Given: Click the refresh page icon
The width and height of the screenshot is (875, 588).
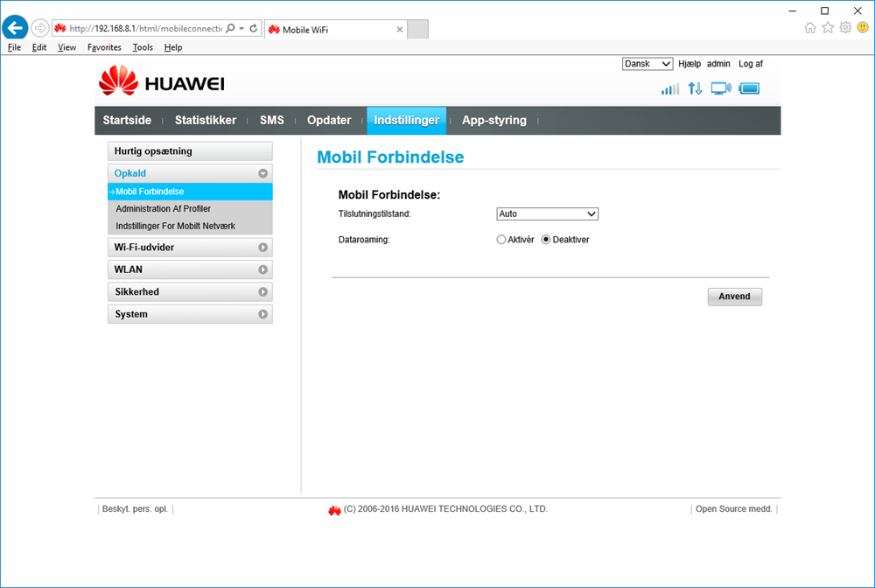Looking at the screenshot, I should click(x=254, y=29).
